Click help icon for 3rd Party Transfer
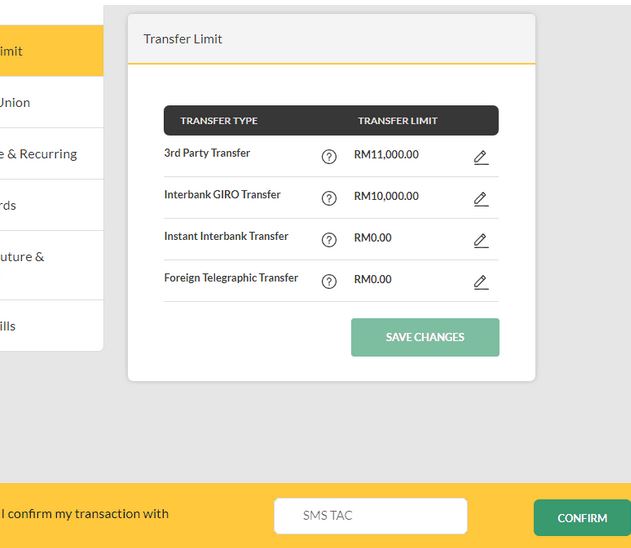Viewport: 631px width, 548px height. [x=329, y=157]
